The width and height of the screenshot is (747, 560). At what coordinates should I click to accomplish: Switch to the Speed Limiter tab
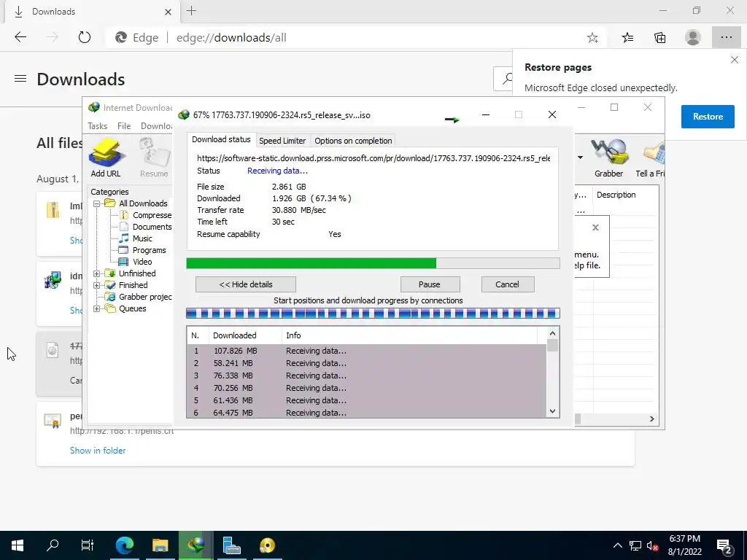(282, 141)
